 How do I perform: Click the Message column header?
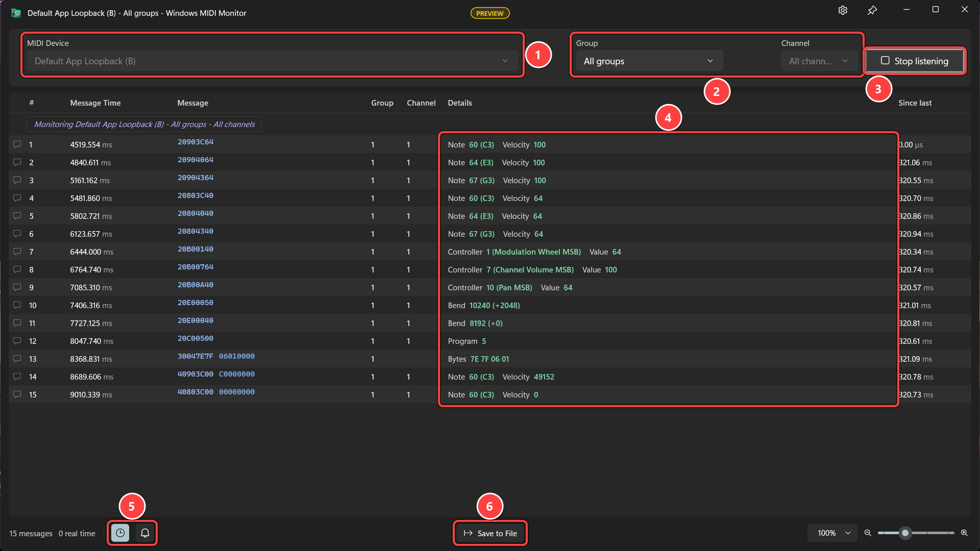point(193,103)
